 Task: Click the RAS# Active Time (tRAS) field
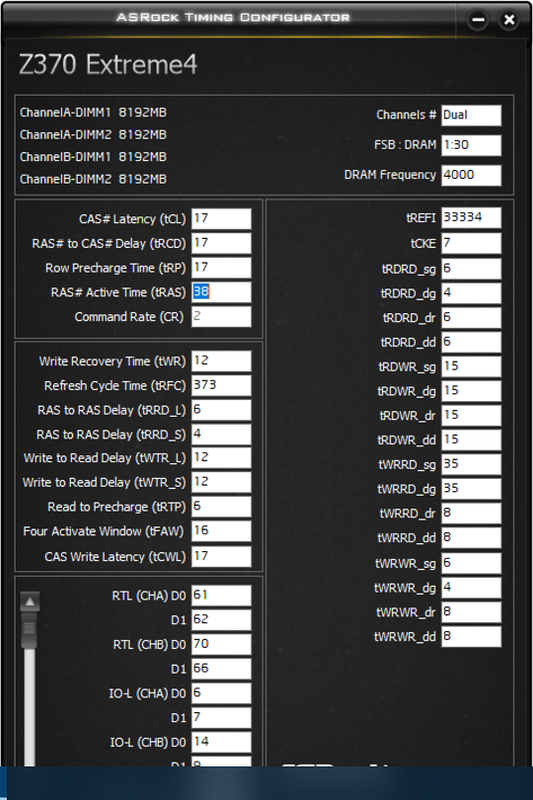pos(221,292)
